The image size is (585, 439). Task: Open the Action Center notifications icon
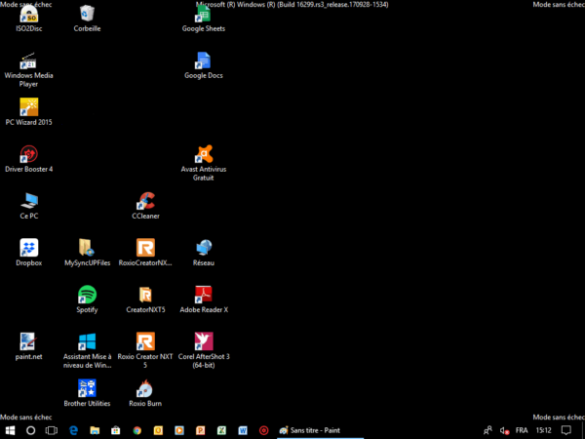[x=566, y=430]
